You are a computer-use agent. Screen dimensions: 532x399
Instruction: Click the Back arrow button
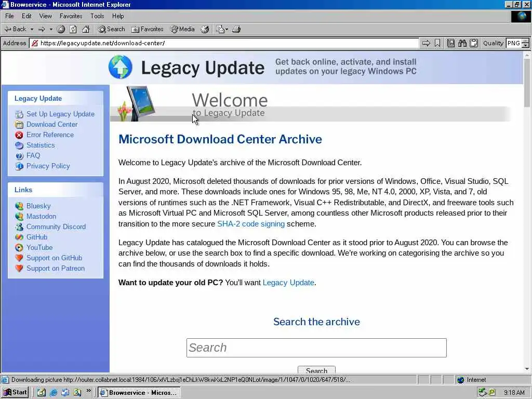pos(15,29)
